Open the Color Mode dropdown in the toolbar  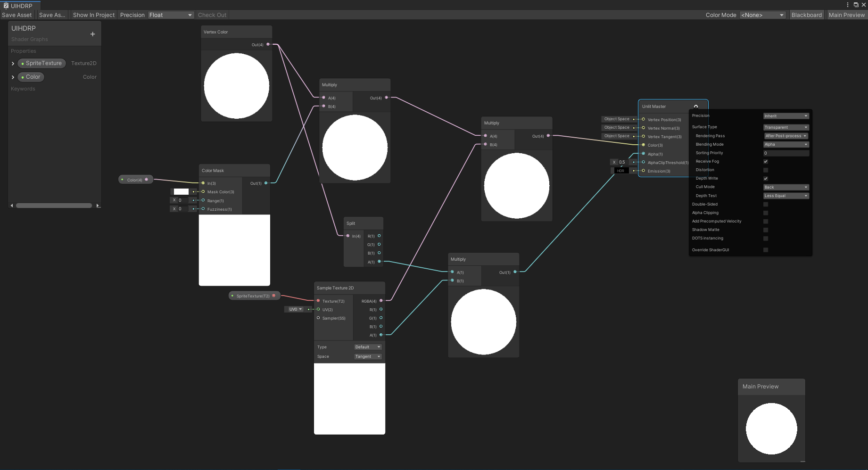(x=762, y=15)
